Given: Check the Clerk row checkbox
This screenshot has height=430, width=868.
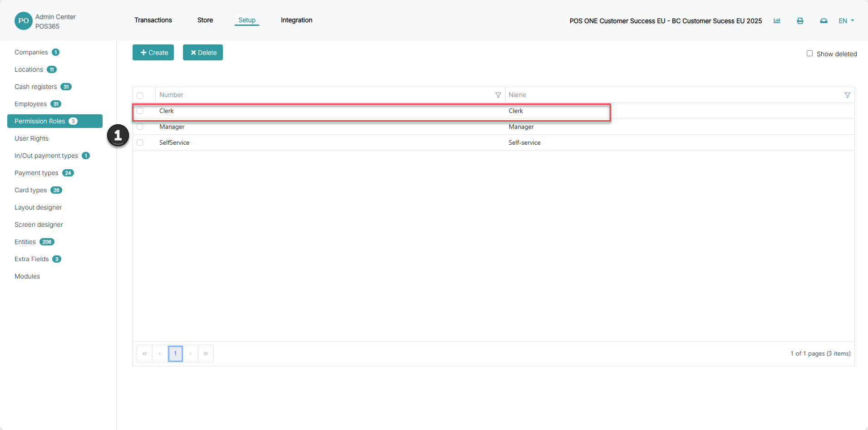Looking at the screenshot, I should pyautogui.click(x=140, y=111).
